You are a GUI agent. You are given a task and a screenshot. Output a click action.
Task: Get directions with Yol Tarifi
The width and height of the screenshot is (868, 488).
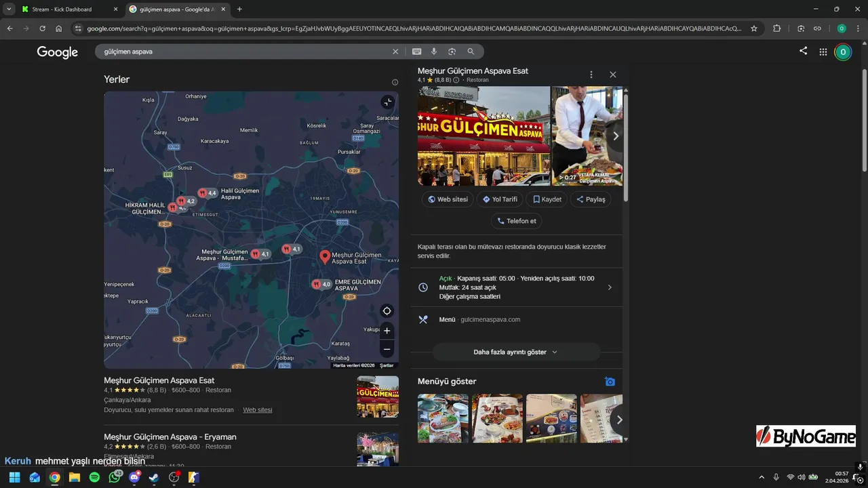click(500, 199)
